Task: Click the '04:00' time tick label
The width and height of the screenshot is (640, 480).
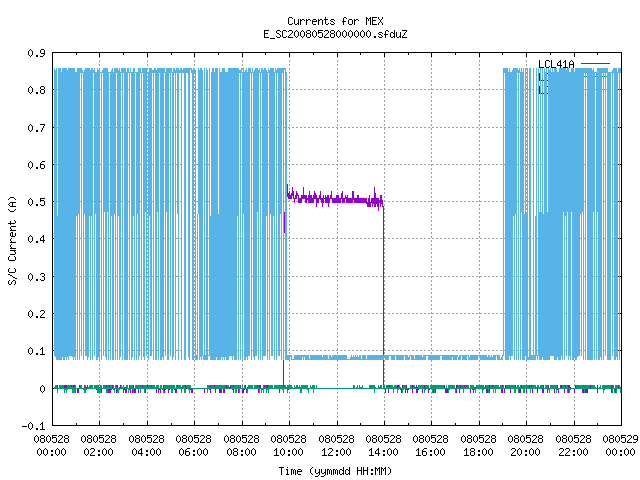Action: click(146, 453)
